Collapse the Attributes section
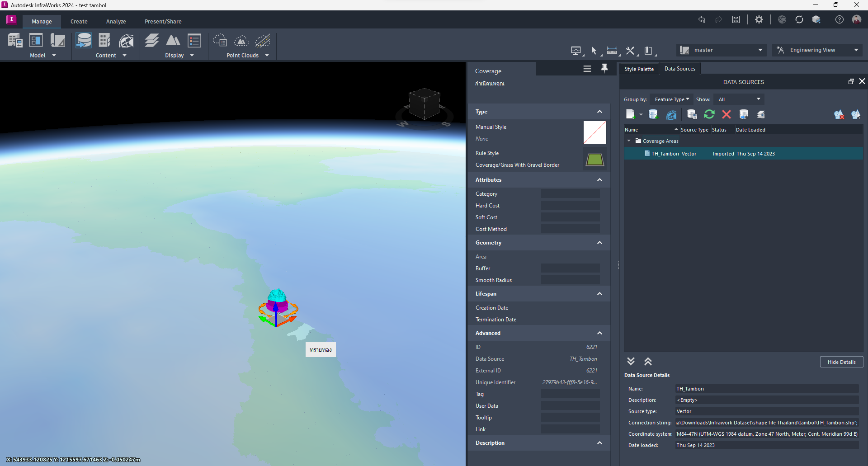Viewport: 868px width, 466px height. [x=599, y=179]
